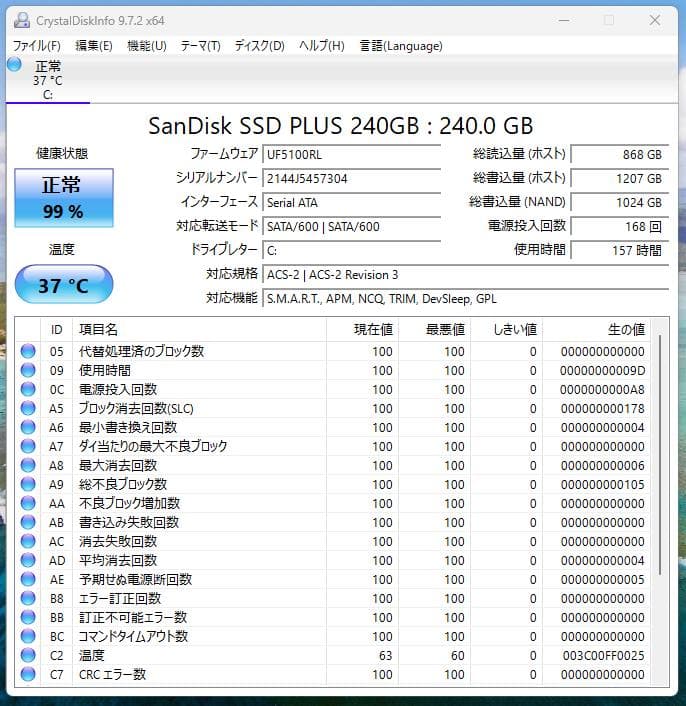
Task: Click the status orb of row A6
Action: [x=28, y=427]
